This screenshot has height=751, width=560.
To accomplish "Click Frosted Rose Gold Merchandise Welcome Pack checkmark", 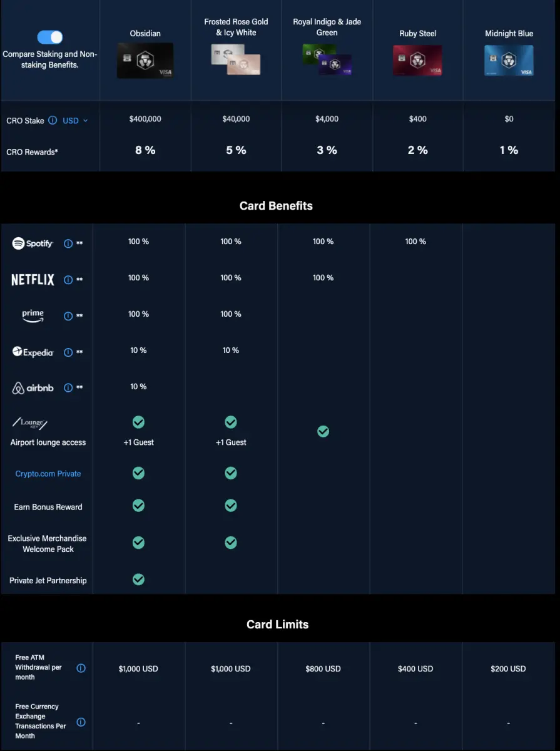I will point(231,543).
